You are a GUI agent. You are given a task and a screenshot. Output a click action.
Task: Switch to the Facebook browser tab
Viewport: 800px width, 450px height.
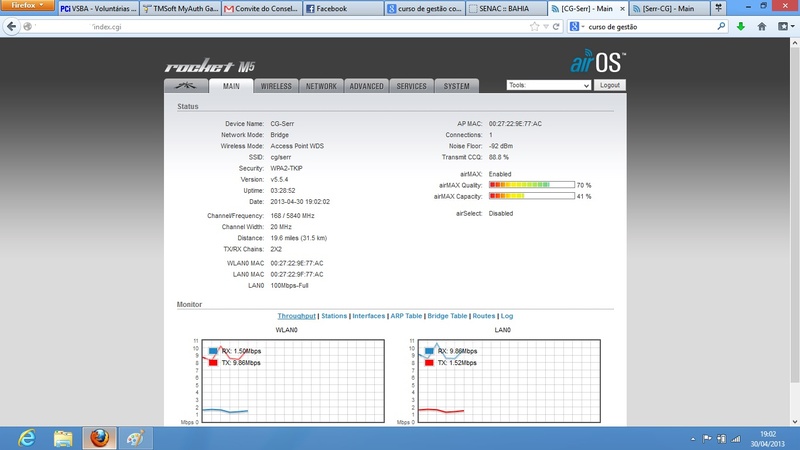343,9
